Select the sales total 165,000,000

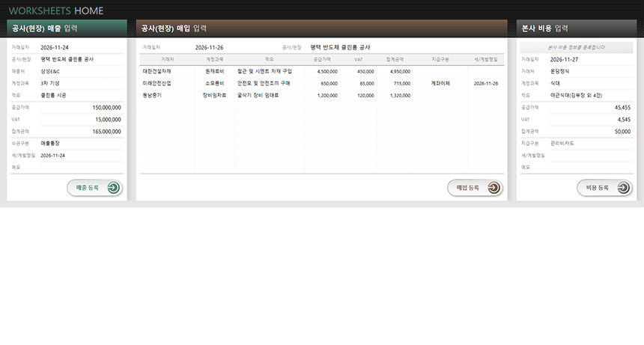pyautogui.click(x=82, y=131)
